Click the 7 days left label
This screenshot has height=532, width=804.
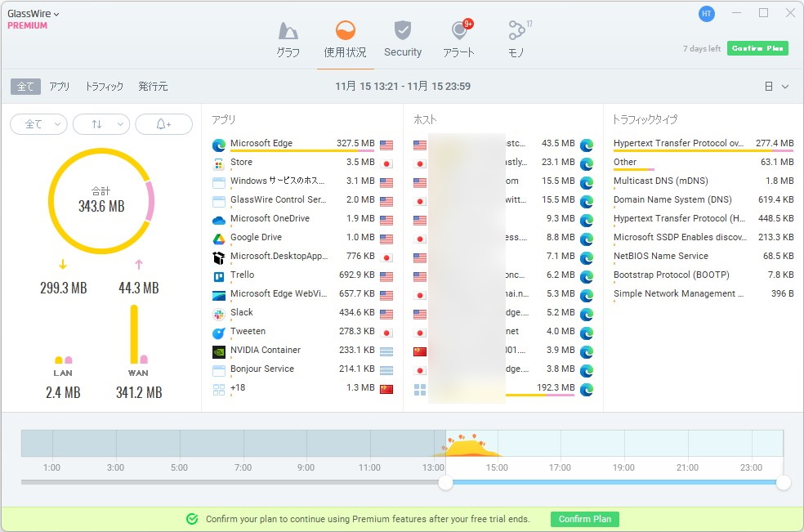[x=701, y=49]
